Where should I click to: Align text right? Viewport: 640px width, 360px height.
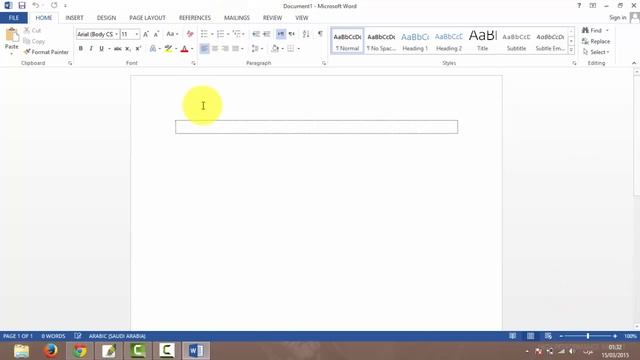(x=225, y=49)
